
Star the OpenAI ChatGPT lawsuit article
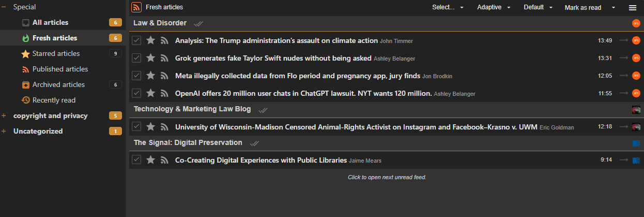click(x=150, y=93)
